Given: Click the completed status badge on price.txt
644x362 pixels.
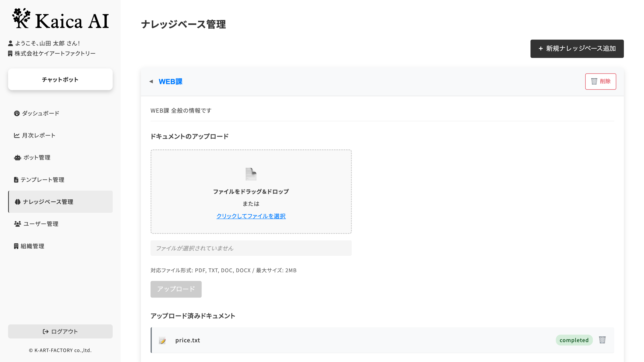Looking at the screenshot, I should [574, 340].
